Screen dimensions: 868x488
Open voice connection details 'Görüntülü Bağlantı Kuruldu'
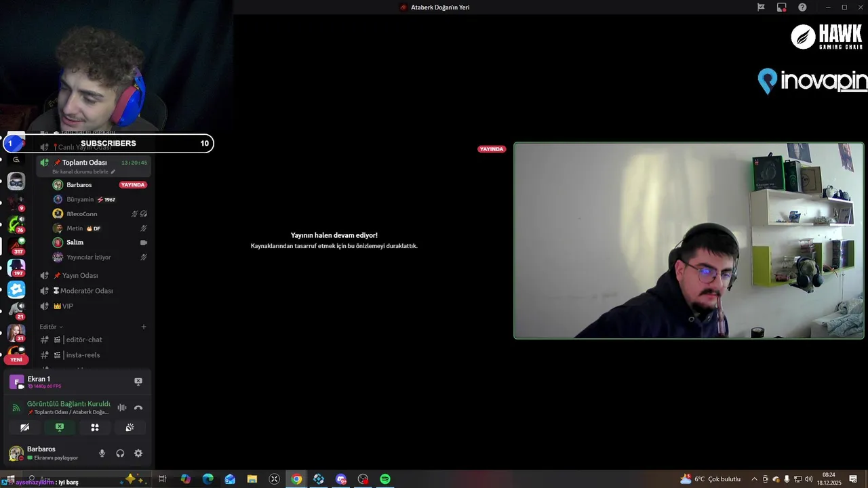pos(68,404)
